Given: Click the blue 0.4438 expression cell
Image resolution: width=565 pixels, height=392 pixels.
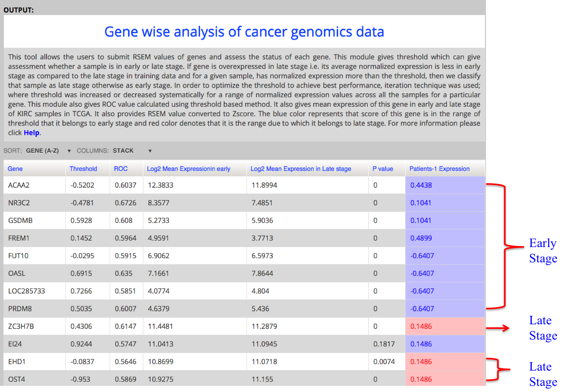Looking at the screenshot, I should point(421,185).
